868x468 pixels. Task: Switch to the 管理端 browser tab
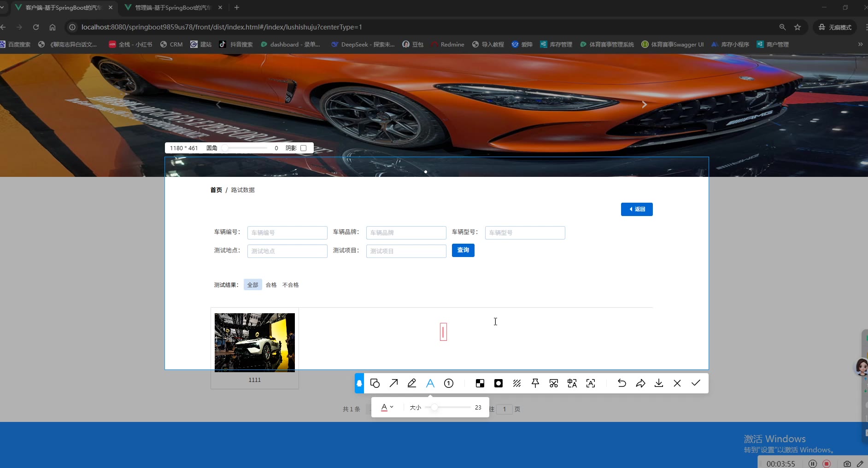point(173,8)
